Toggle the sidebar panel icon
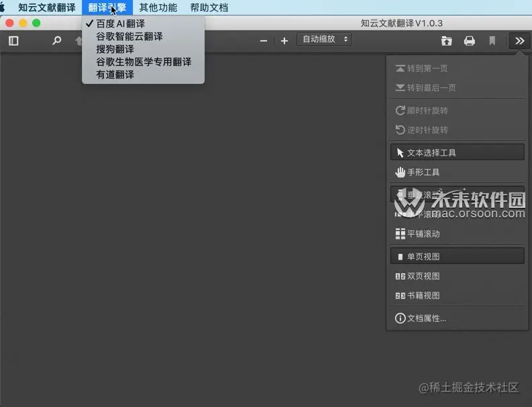532x407 pixels. [x=13, y=41]
